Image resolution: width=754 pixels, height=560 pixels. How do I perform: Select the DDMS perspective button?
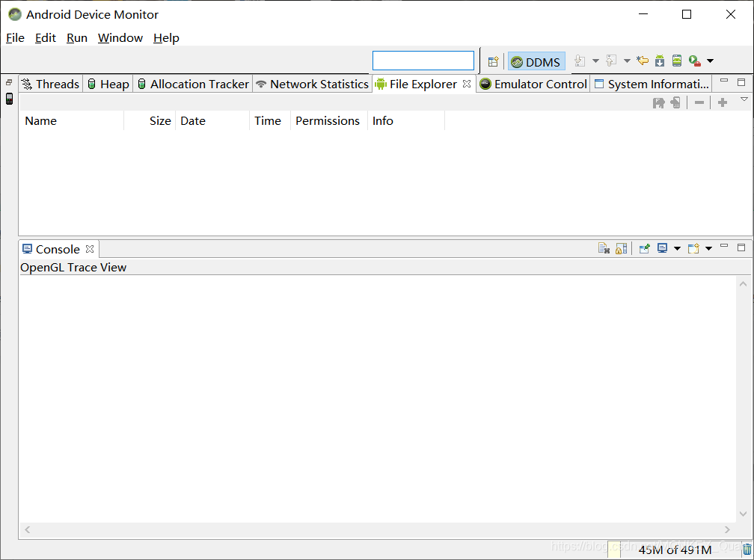[x=536, y=62]
